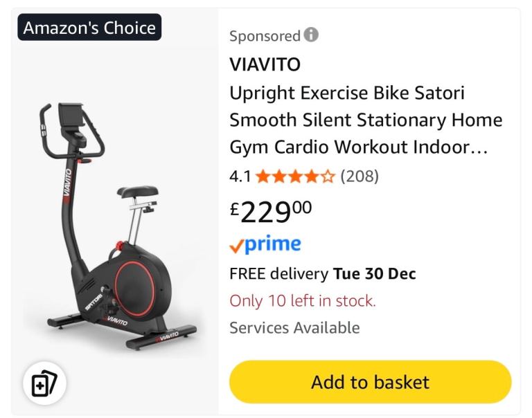Click the orange Prime checkmark
532x418 pixels.
[236, 246]
